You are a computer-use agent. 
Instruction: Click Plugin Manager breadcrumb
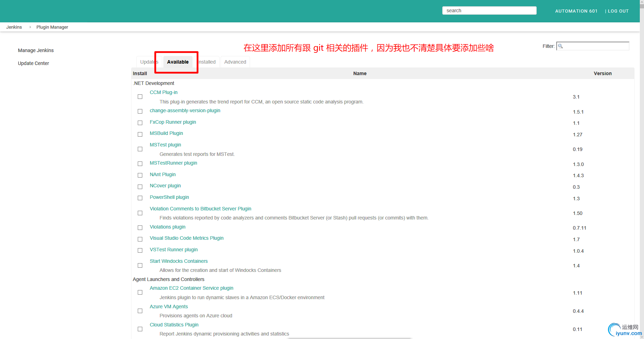click(52, 27)
